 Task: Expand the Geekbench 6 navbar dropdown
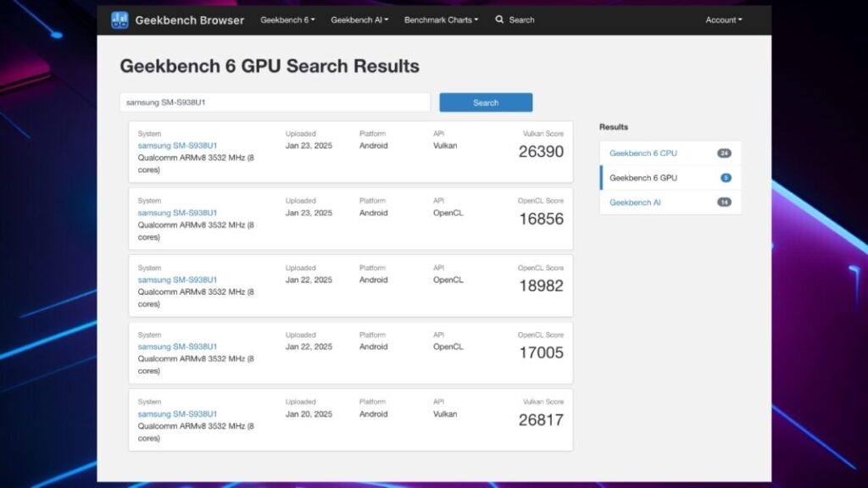pos(287,19)
